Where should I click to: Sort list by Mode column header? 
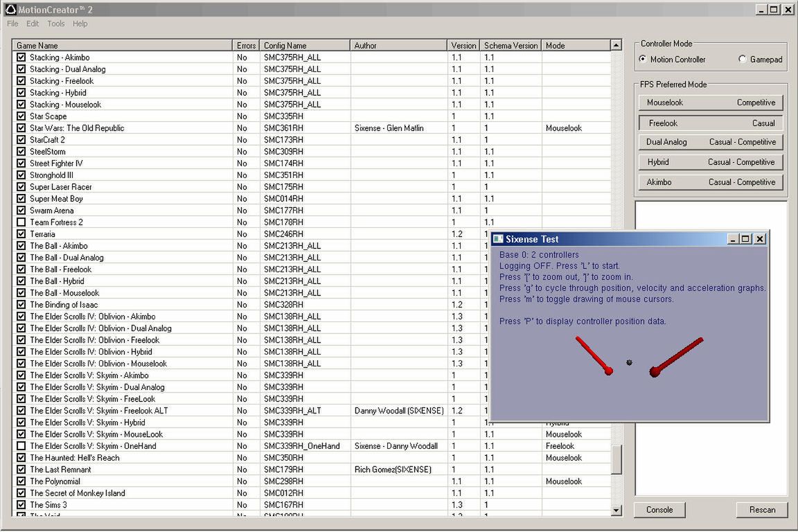pos(576,45)
